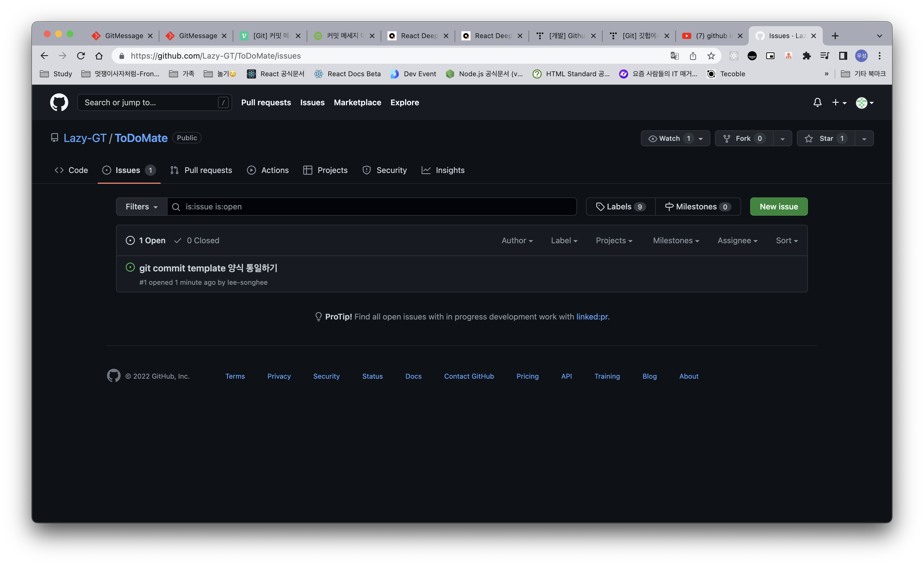Open the notifications bell
The height and width of the screenshot is (565, 924).
(818, 102)
